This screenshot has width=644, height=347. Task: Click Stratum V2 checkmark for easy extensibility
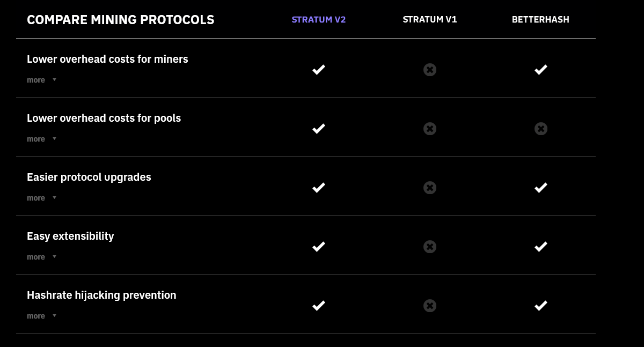(319, 247)
